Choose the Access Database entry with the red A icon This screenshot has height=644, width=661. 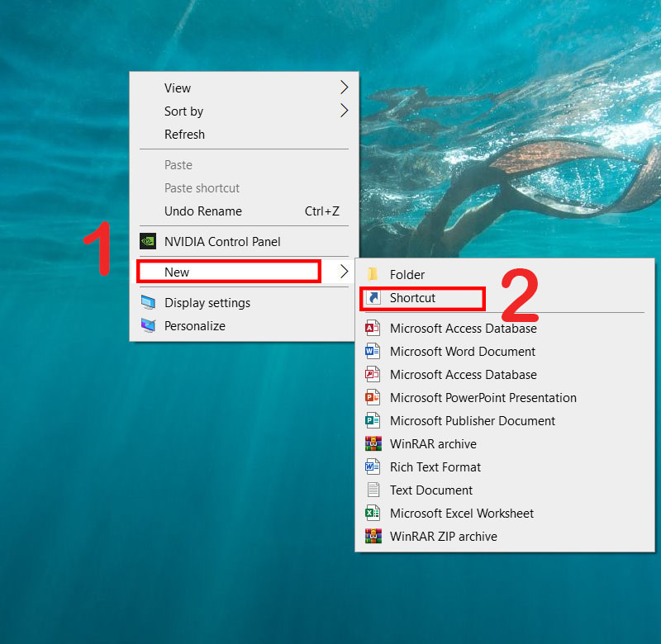click(504, 328)
